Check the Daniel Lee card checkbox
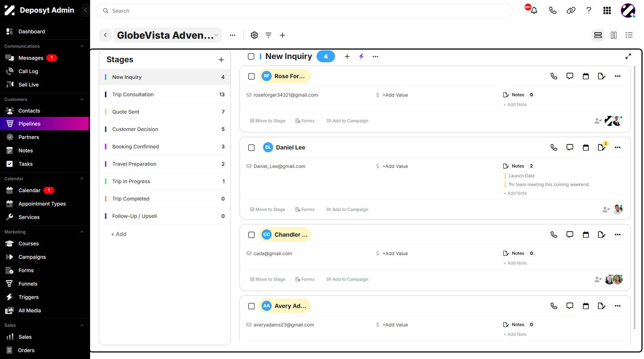The width and height of the screenshot is (644, 359). point(251,148)
